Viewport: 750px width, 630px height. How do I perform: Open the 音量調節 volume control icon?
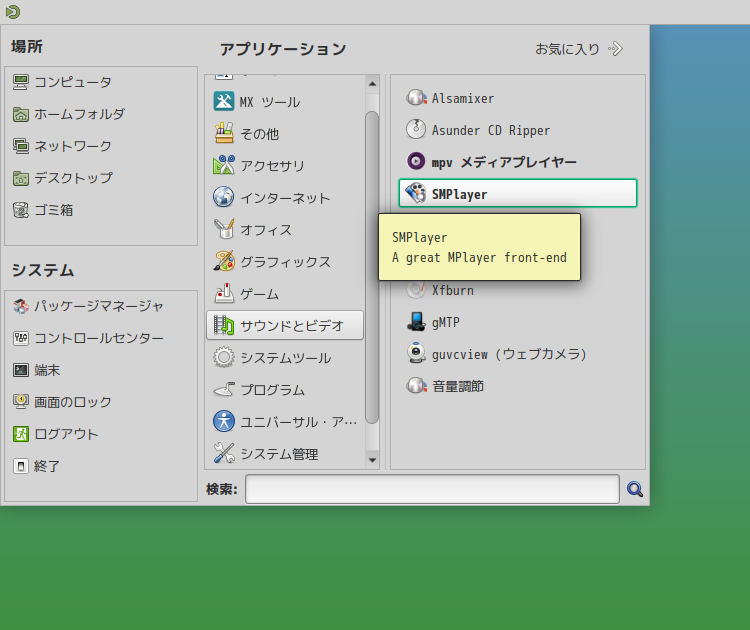[x=416, y=386]
